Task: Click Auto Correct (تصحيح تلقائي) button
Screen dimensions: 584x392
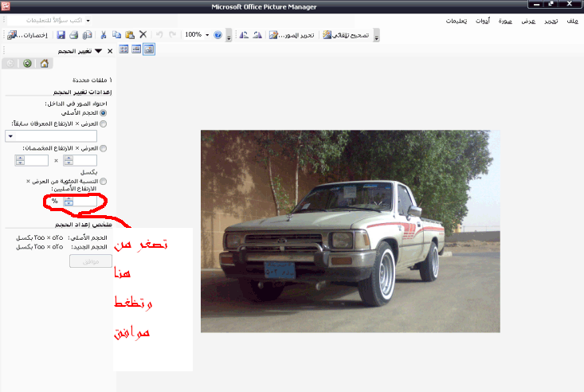Action: [346, 35]
